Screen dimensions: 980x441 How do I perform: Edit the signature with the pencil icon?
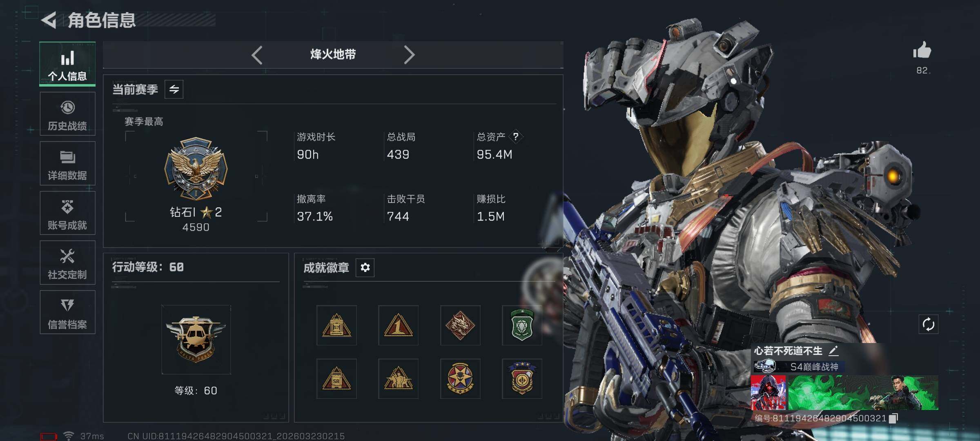[x=834, y=350]
